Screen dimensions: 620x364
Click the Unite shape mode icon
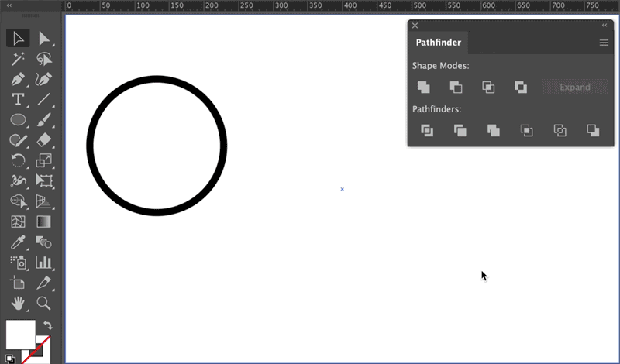pyautogui.click(x=423, y=88)
